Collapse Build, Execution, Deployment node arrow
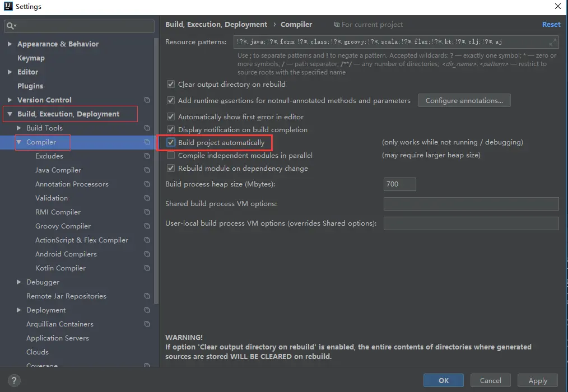Image resolution: width=568 pixels, height=392 pixels. (x=10, y=114)
